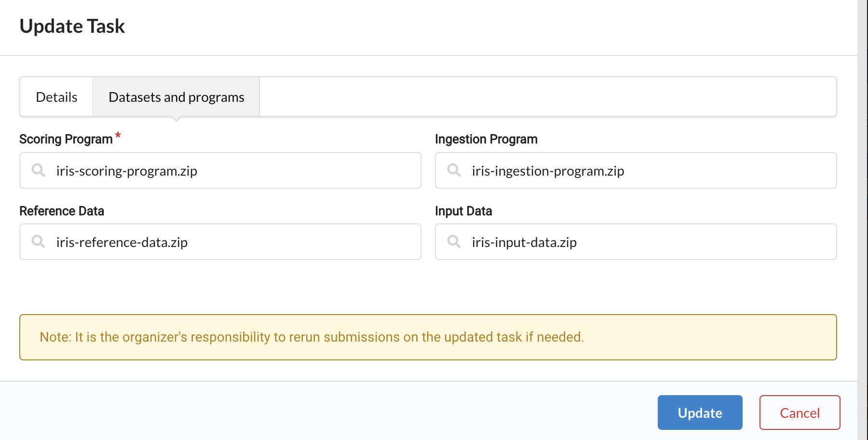The image size is (868, 440).
Task: Click the Scoring Program field label
Action: click(x=66, y=139)
